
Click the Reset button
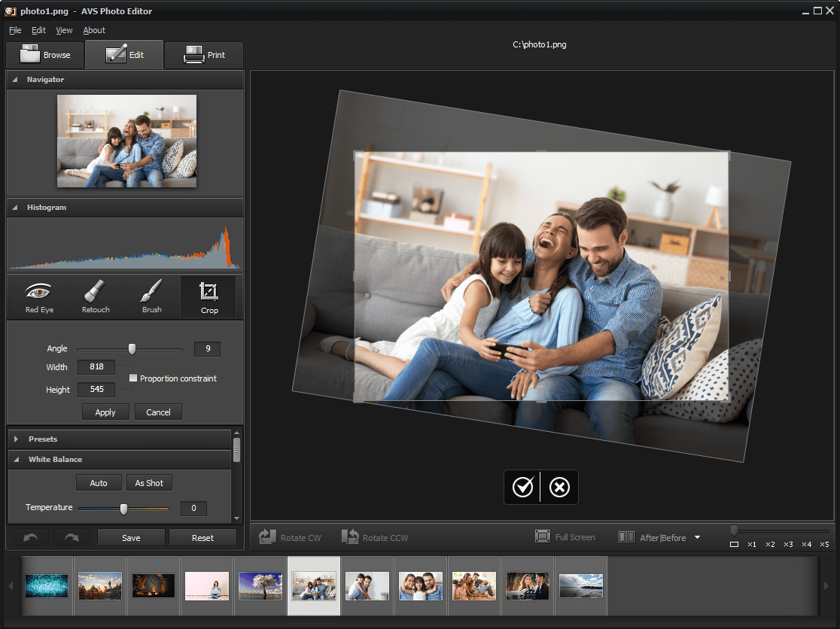point(202,537)
